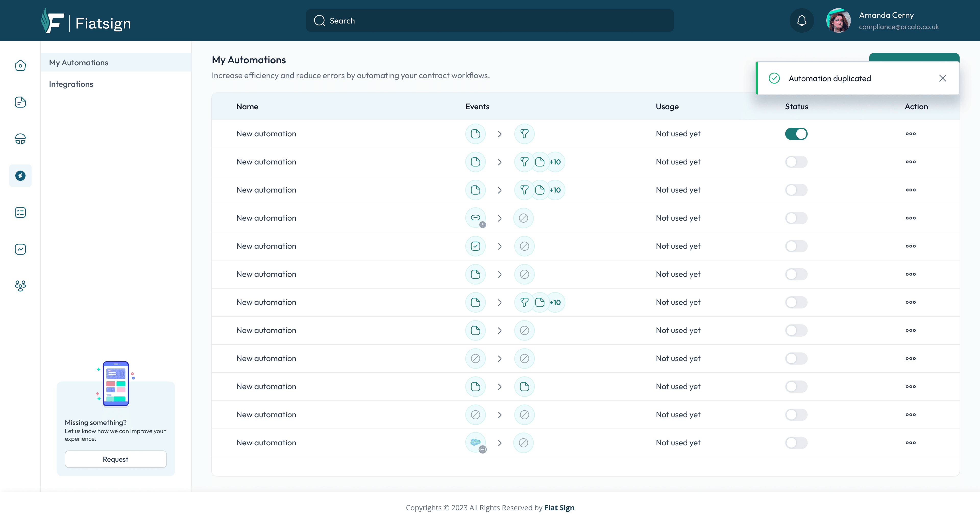The height and width of the screenshot is (523, 980).
Task: Open the three-dot action menu of last automation
Action: coord(910,443)
